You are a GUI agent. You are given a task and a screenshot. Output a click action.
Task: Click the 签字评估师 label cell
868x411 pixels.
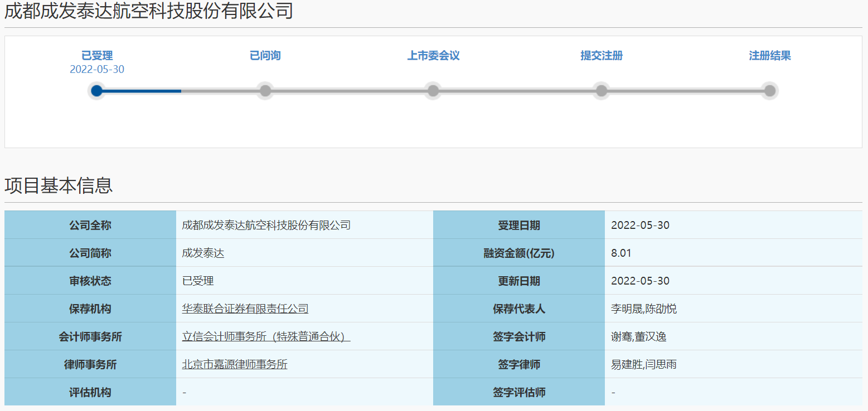tap(519, 392)
